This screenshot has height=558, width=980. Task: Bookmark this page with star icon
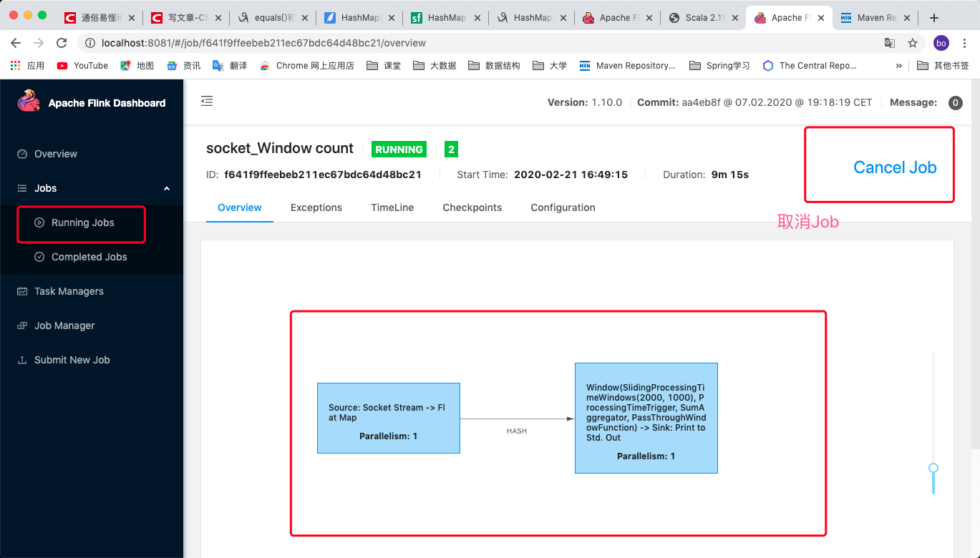(x=912, y=43)
